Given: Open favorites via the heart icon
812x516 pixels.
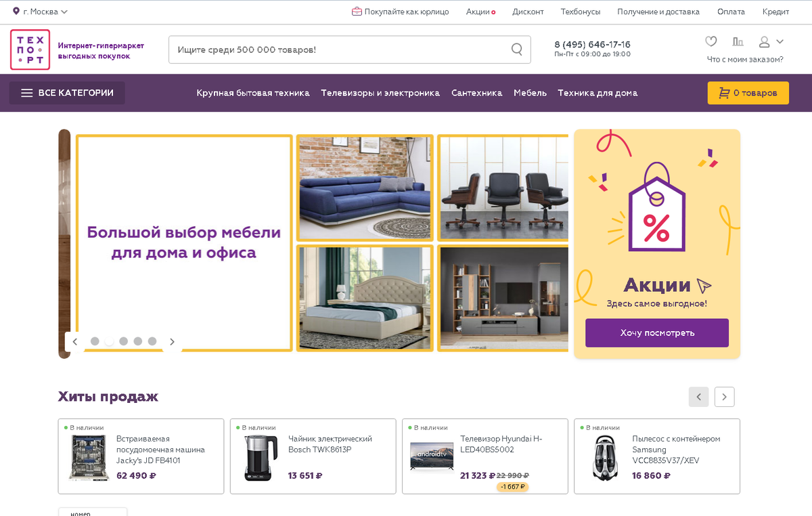Looking at the screenshot, I should coord(710,41).
